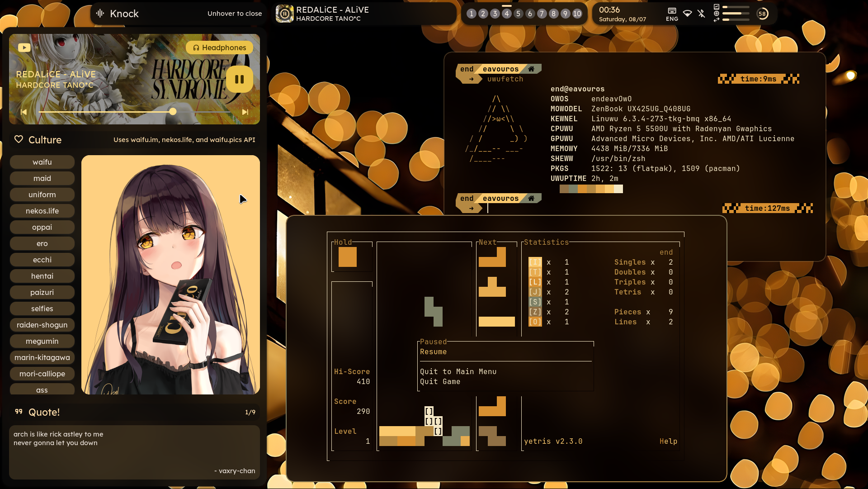
Task: Click the ENG keyboard layout indicator
Action: 672,14
